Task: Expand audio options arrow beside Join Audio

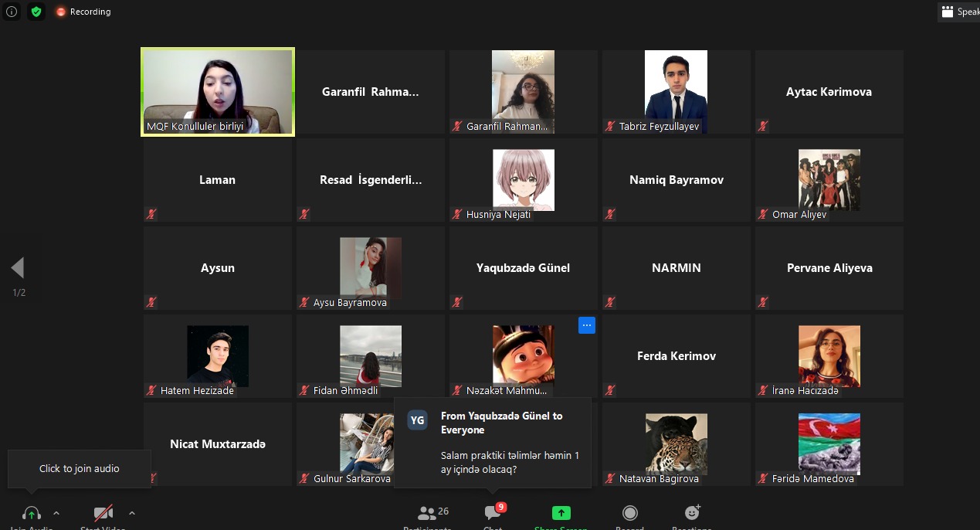Action: click(56, 513)
